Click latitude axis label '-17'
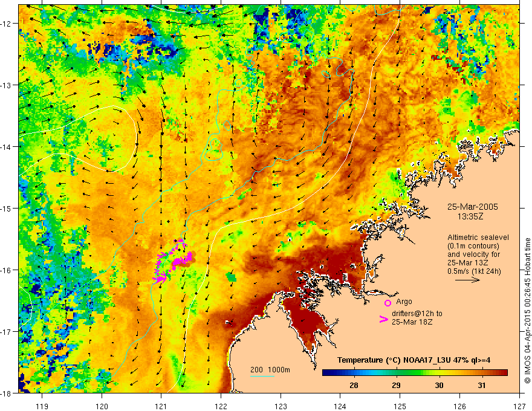The image size is (532, 411). tap(6, 332)
